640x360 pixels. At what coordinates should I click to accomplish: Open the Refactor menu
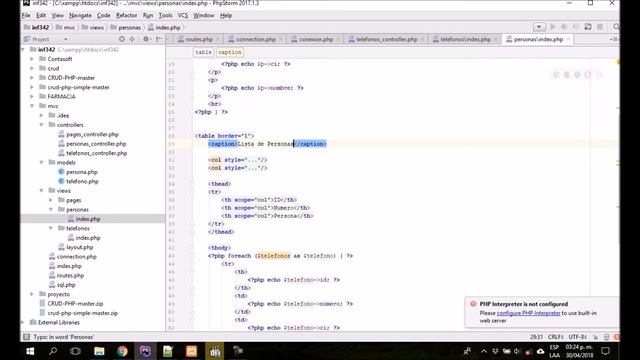(127, 16)
